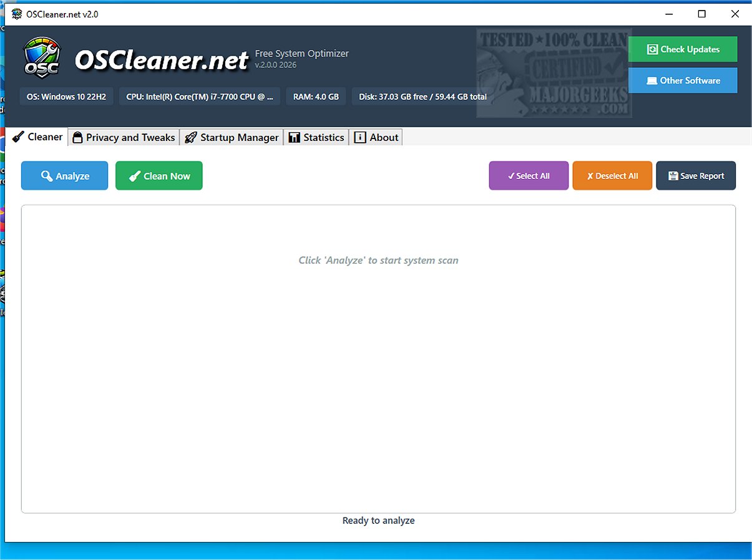Click the Clean Now button
Image resolution: width=752 pixels, height=560 pixels.
click(x=159, y=176)
